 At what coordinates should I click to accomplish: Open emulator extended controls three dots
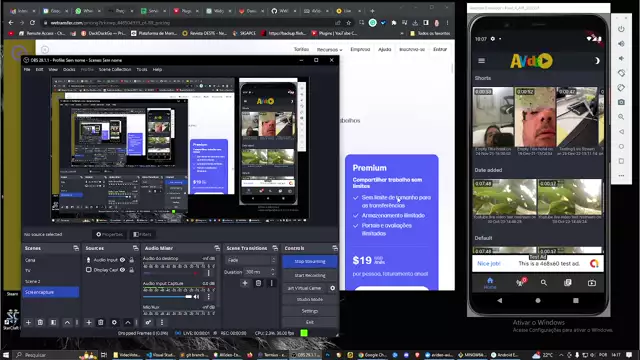tap(621, 176)
